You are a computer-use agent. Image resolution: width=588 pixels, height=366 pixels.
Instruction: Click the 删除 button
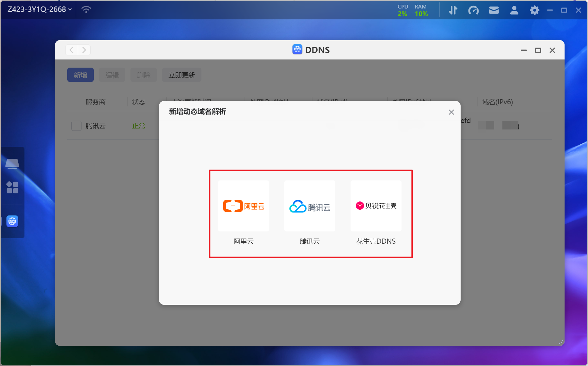[x=144, y=75]
